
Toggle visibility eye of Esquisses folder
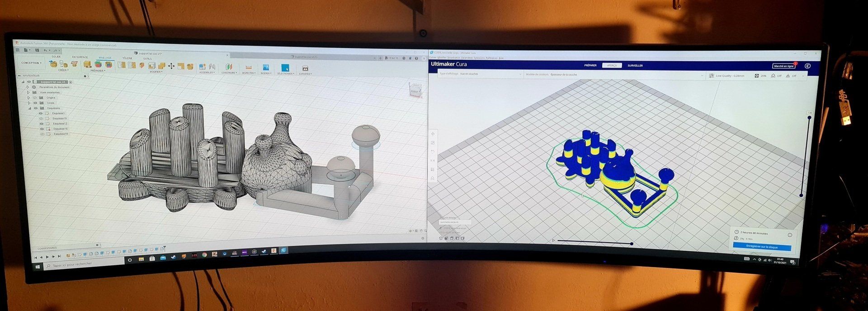pos(36,108)
